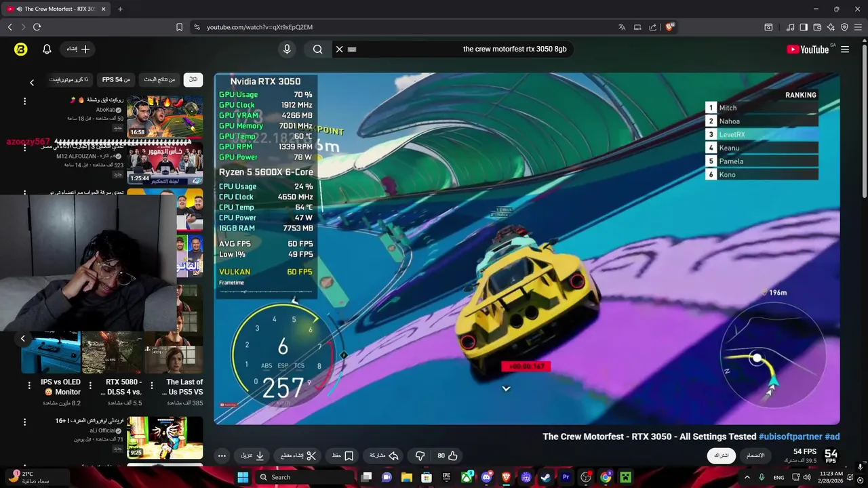Open the aLi Official video thumbnail 9:25
Image resolution: width=868 pixels, height=488 pixels.
pyautogui.click(x=165, y=438)
